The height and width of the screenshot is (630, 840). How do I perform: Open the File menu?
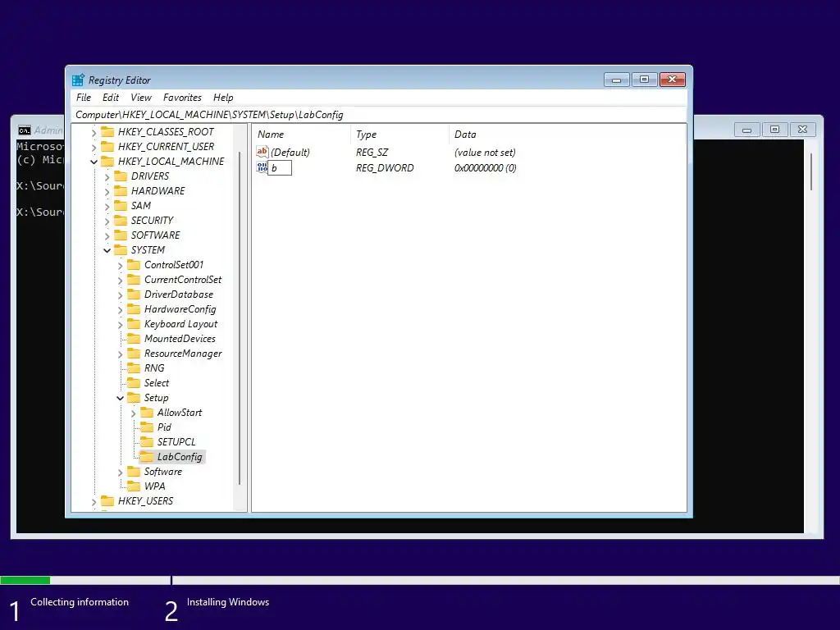(x=84, y=98)
